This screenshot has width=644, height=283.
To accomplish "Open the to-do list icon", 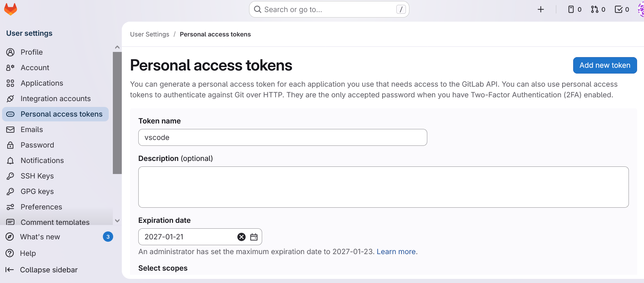I will click(x=622, y=10).
